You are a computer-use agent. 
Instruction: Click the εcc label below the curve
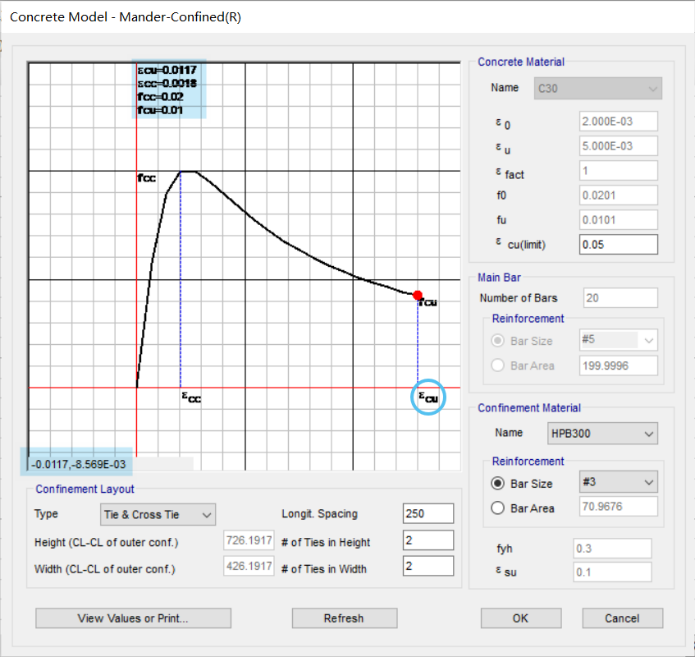pos(190,398)
